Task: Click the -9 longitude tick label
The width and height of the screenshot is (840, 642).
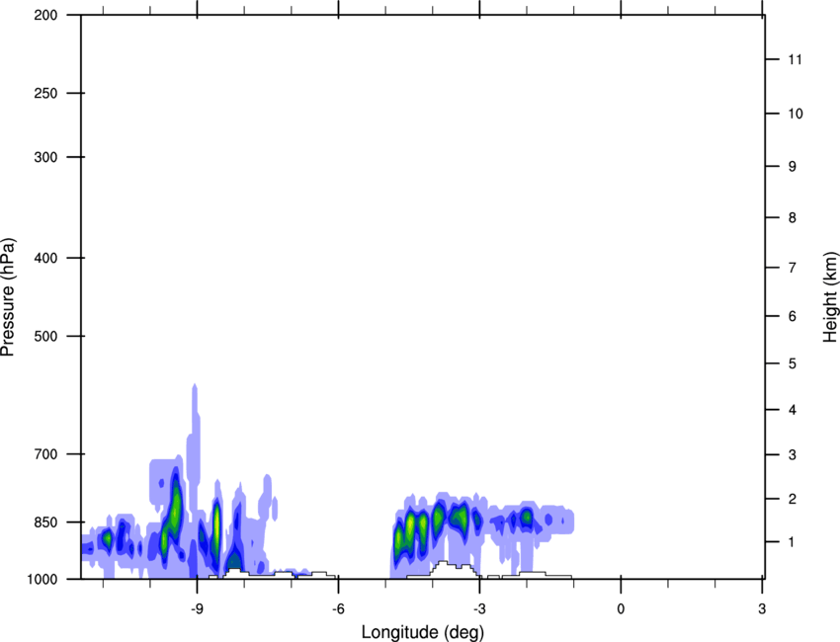Action: pos(197,608)
